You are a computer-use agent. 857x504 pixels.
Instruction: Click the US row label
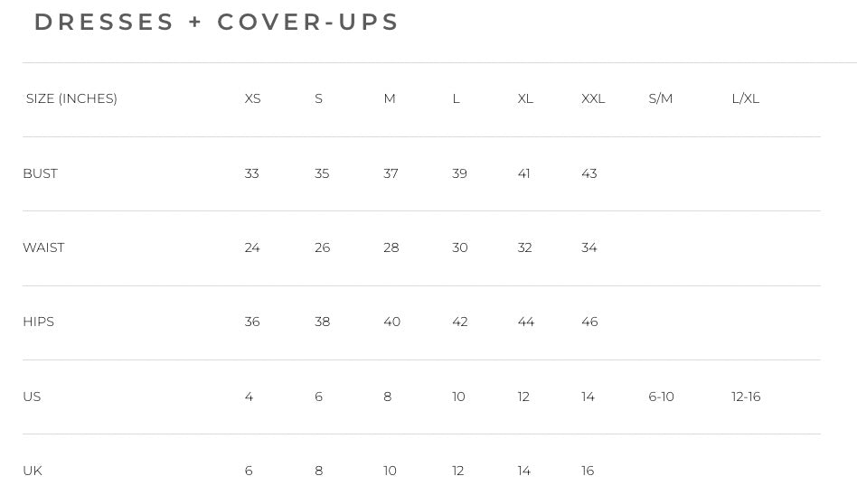tap(32, 397)
